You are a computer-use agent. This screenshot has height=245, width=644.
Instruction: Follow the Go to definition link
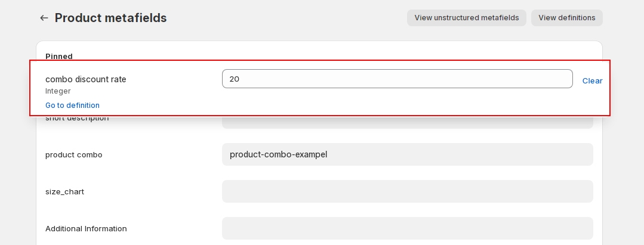coord(72,106)
